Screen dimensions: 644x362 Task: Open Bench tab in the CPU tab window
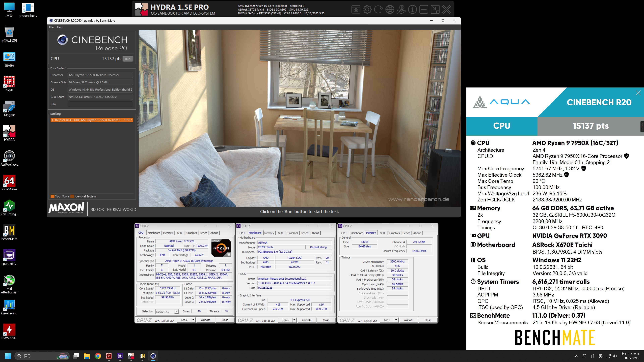pos(203,233)
